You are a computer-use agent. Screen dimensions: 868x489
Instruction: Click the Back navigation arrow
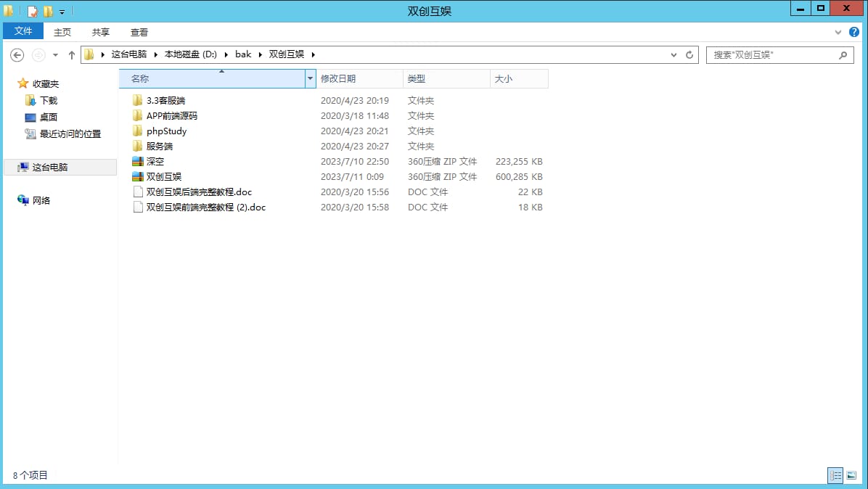click(x=17, y=55)
